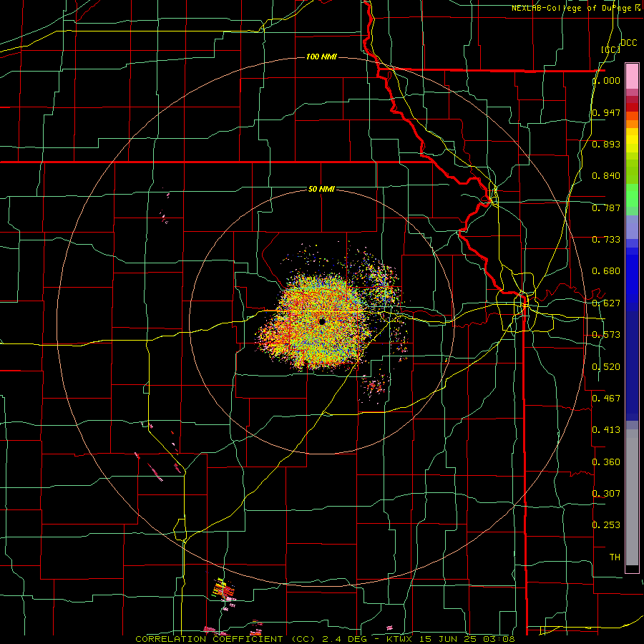Viewport: 644px width, 644px height.
Task: Pick the light pink swatch at legend top
Action: click(x=632, y=77)
